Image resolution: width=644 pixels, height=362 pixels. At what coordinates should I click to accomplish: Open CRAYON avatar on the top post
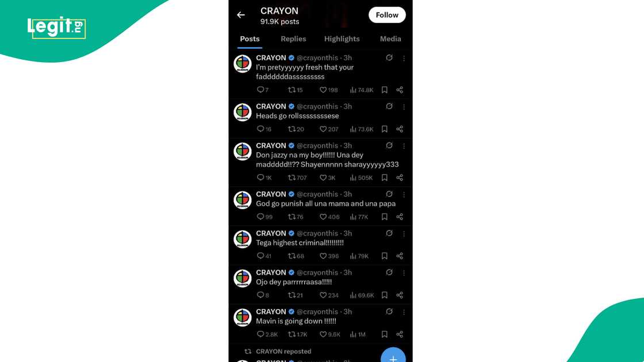point(242,64)
